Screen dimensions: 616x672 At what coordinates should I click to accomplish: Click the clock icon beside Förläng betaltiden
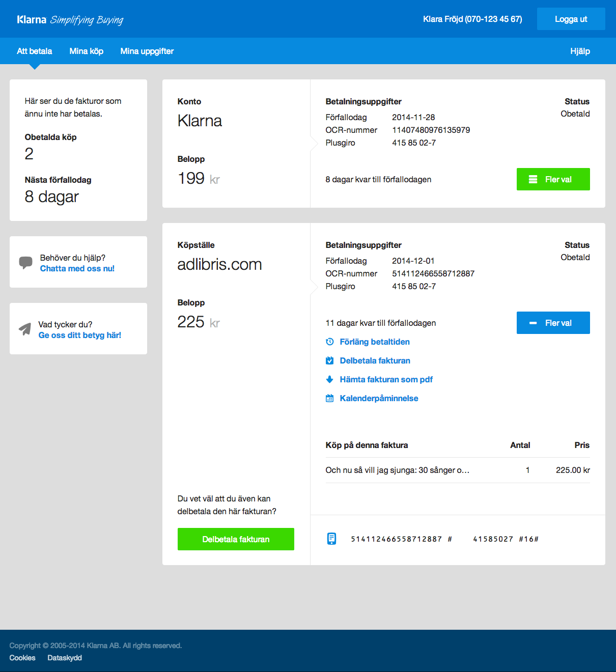coord(330,342)
